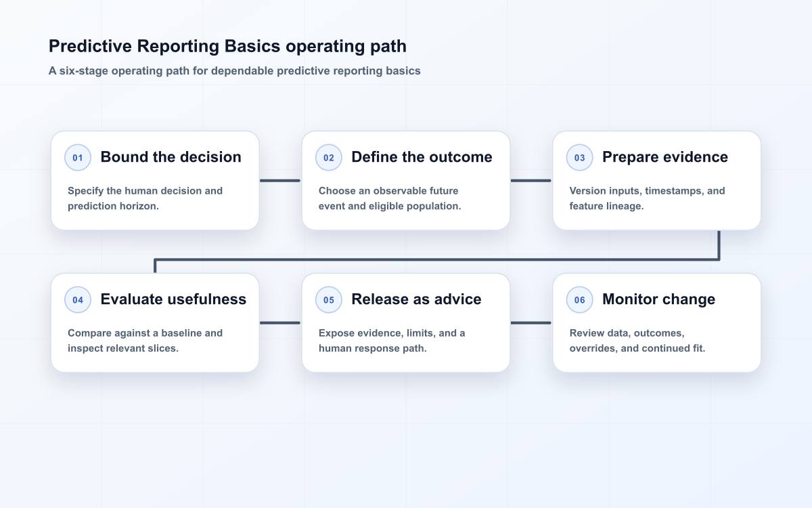Click 'Review data, outcomes, overrides' description text
This screenshot has width=812, height=508.
click(637, 341)
